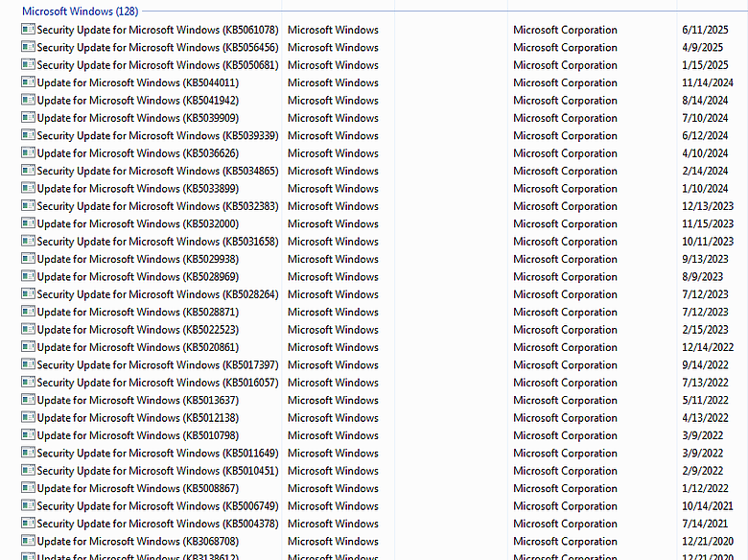Select Security Update for Microsoft Windows (KB5004378)
Image resolution: width=748 pixels, height=560 pixels.
[158, 524]
